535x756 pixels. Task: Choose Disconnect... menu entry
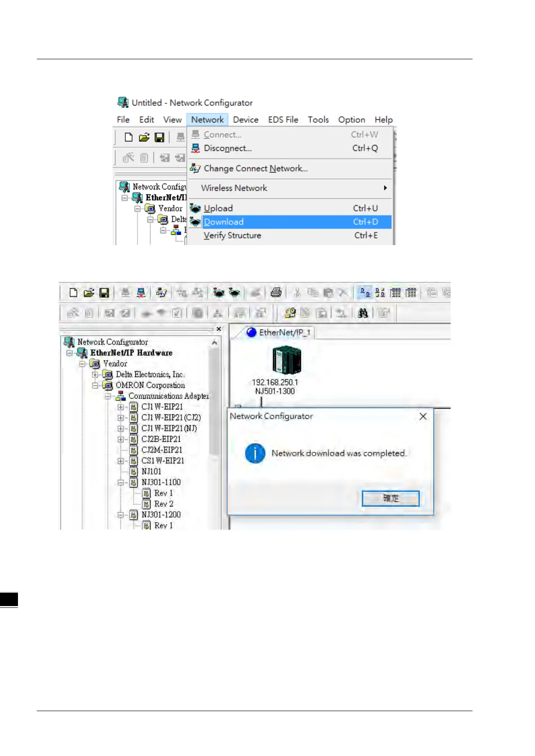tap(290, 148)
